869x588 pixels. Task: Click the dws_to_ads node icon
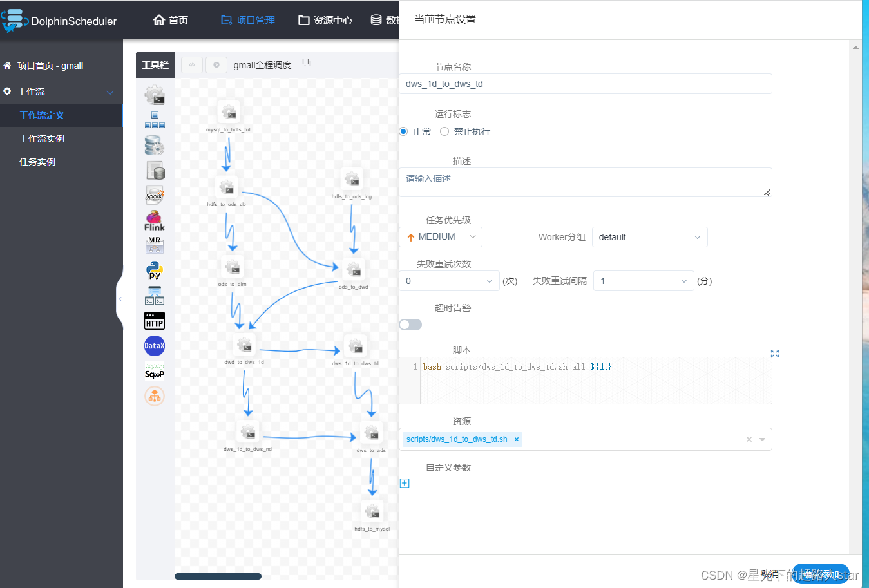[371, 433]
